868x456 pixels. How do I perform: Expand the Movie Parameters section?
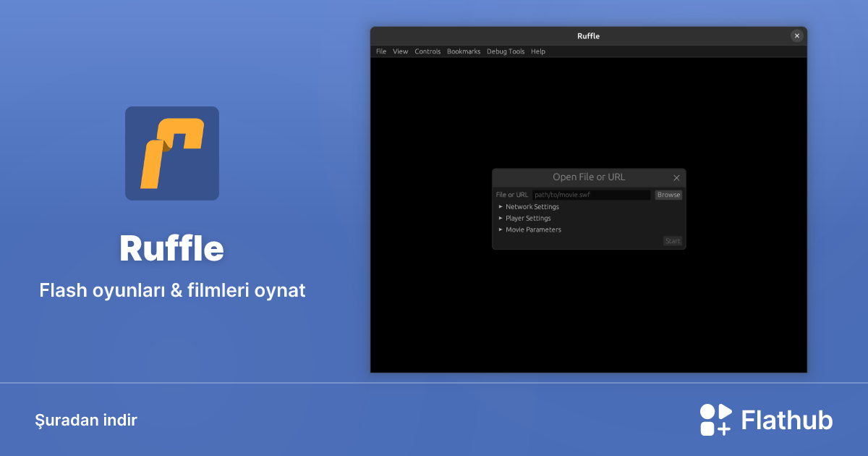coord(533,229)
